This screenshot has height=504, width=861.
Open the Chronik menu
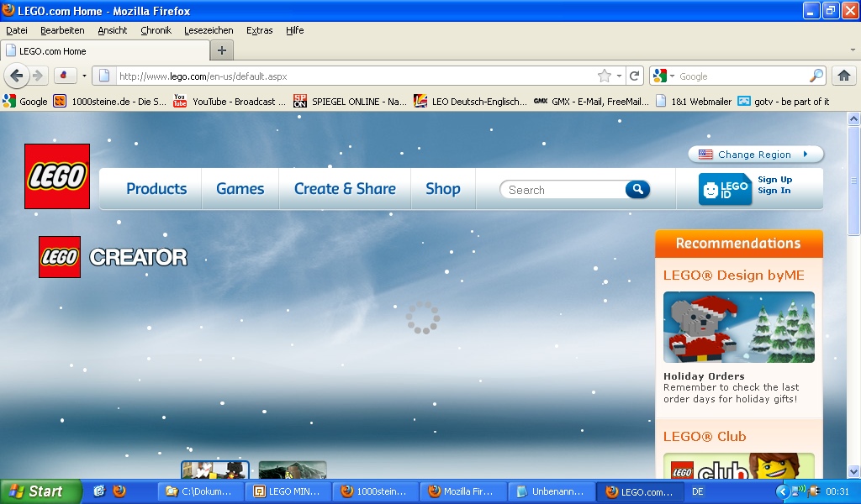[156, 30]
